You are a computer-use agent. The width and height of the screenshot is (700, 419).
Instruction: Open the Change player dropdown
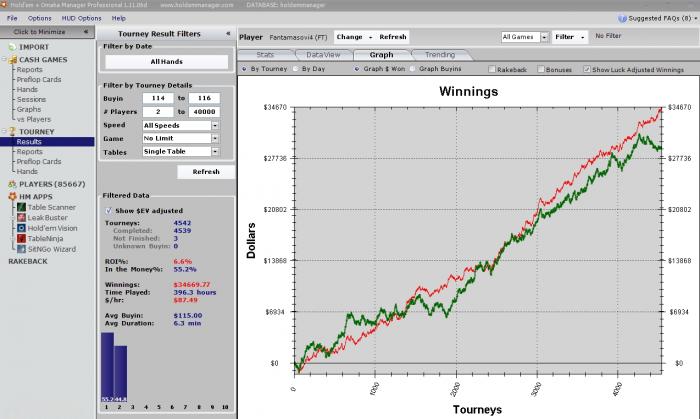click(x=354, y=37)
